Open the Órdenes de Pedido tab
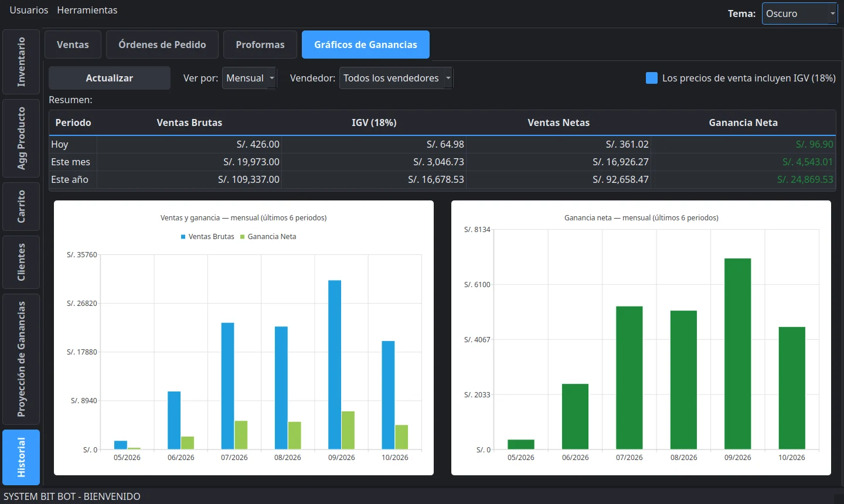 pyautogui.click(x=162, y=45)
